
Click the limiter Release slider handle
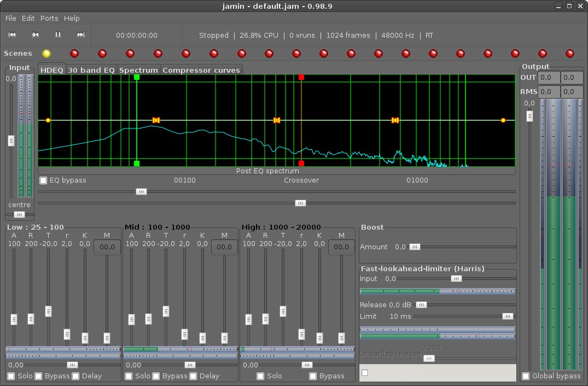(421, 305)
